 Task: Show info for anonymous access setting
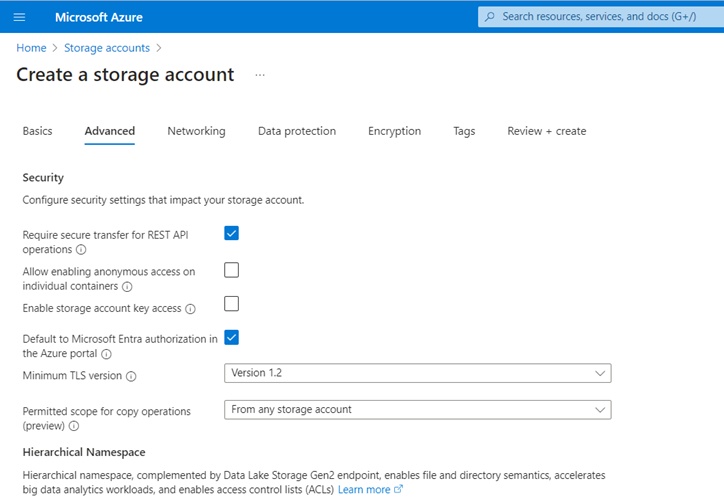(127, 287)
